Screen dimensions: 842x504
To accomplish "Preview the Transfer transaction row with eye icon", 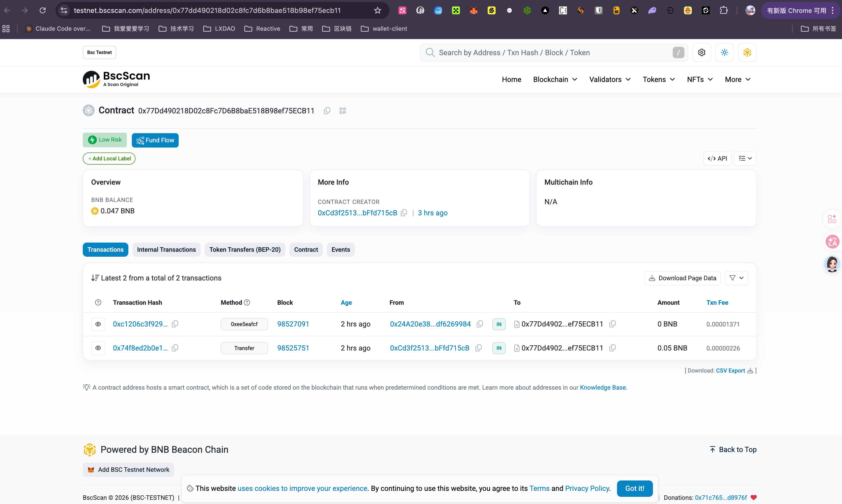I will click(98, 348).
